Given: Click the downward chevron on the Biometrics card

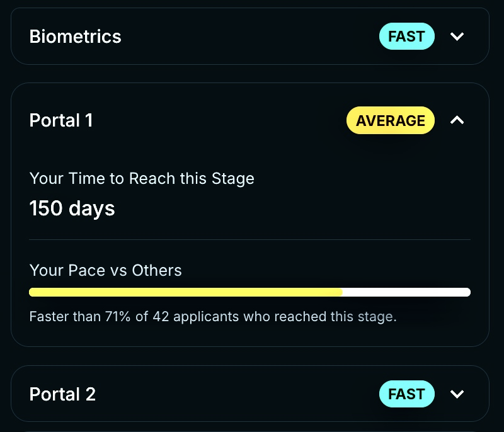Looking at the screenshot, I should 457,37.
